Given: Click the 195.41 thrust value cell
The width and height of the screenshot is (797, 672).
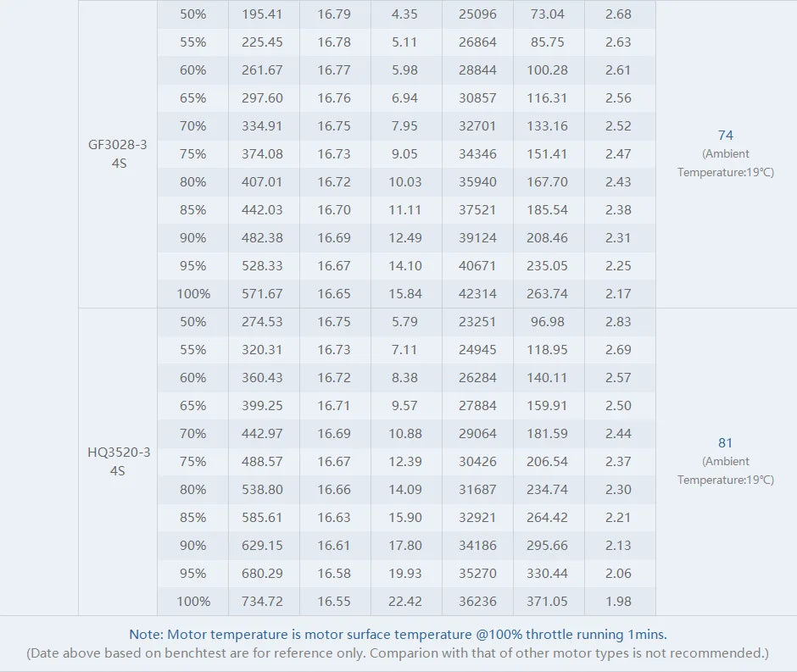Looking at the screenshot, I should pyautogui.click(x=262, y=14).
